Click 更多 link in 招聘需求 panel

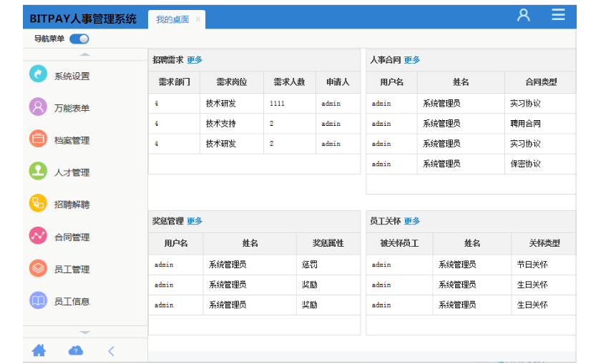(195, 59)
